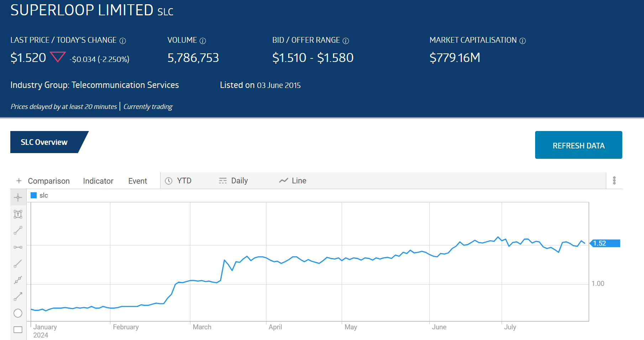The width and height of the screenshot is (644, 340).
Task: Click the clock icon for time range
Action: 169,181
